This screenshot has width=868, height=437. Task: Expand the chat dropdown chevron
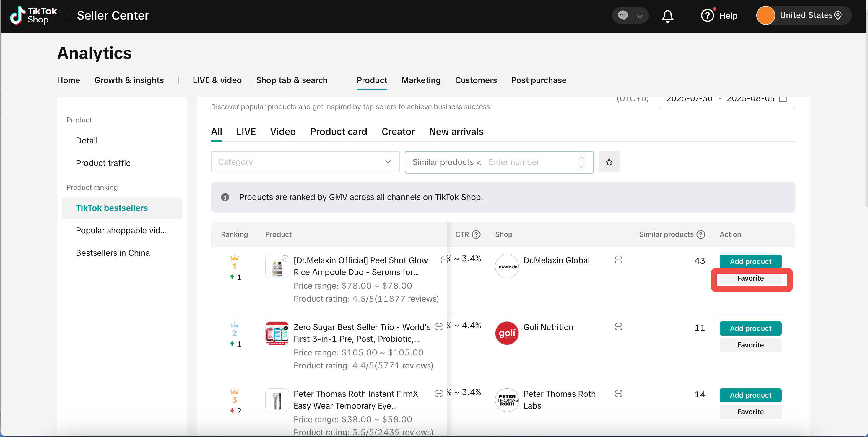click(x=640, y=16)
